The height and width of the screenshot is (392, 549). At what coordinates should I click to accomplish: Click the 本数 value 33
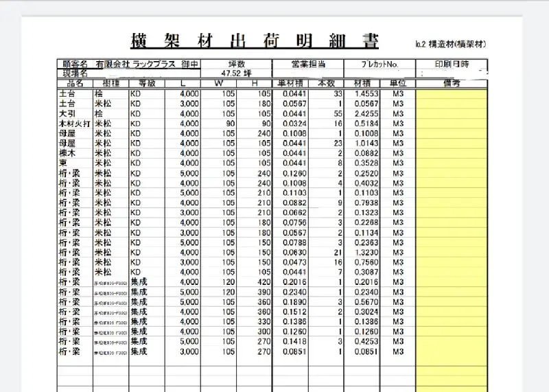(338, 94)
